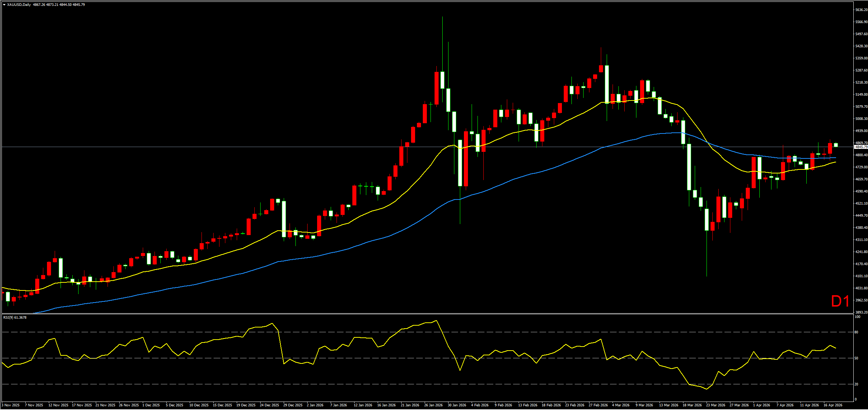Click the 3893.20 price scale label
Screen dimensions: 868x410
pos(861,312)
